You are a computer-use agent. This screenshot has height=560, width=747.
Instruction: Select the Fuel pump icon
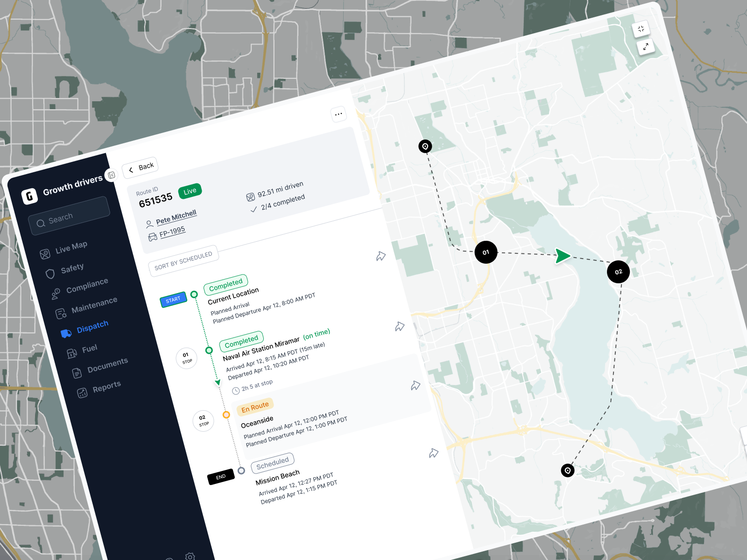[x=71, y=353]
